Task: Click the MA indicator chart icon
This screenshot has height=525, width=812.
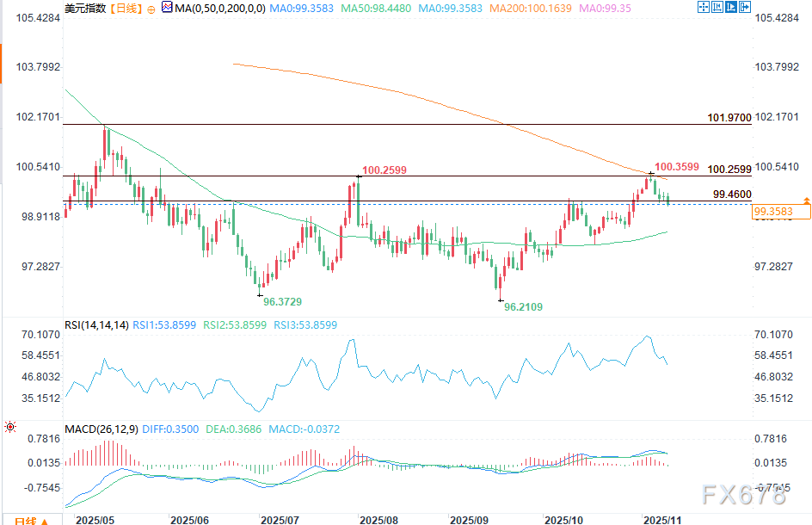Action: click(167, 7)
